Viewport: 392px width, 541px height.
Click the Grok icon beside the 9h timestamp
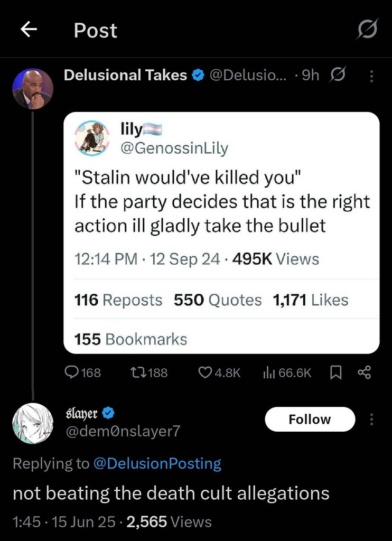[x=337, y=76]
